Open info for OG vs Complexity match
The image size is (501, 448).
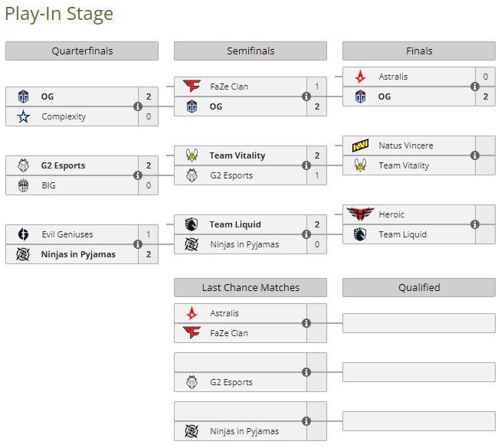138,106
